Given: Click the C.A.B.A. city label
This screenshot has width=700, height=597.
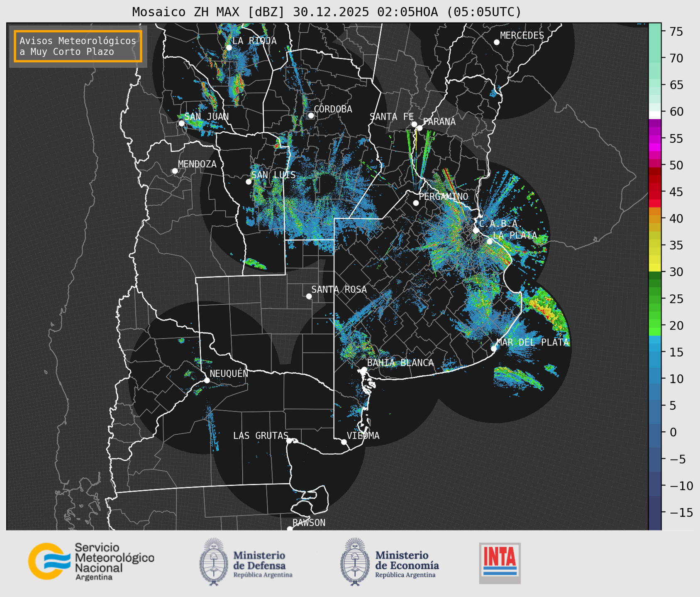Looking at the screenshot, I should 500,224.
